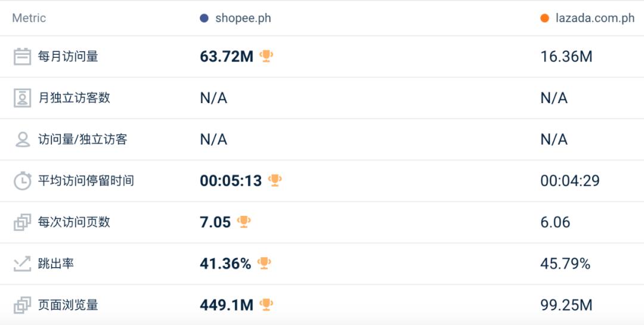Click the trophy icon next to 00:05:13
The height and width of the screenshot is (325, 644).
pos(275,180)
